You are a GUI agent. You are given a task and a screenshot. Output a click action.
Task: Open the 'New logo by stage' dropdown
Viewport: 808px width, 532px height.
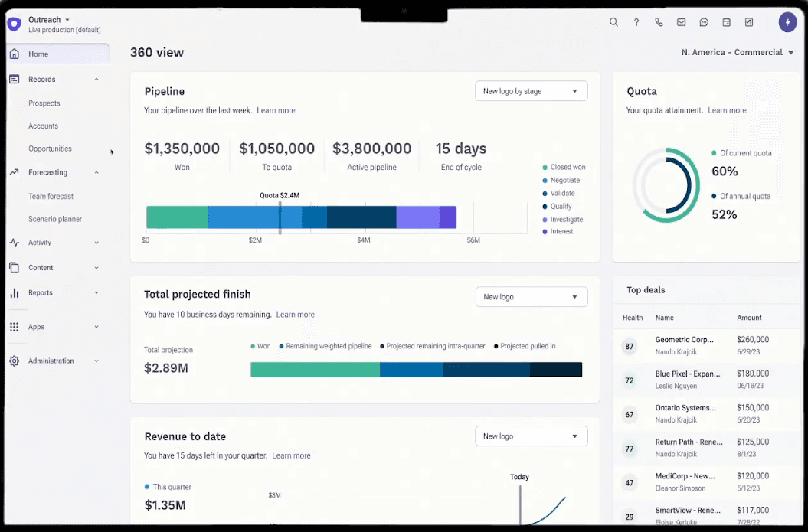(x=532, y=90)
